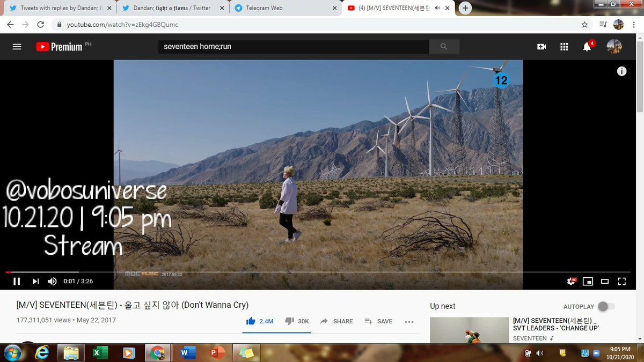The height and width of the screenshot is (362, 644).
Task: Open Chrome media controls icon
Action: [603, 24]
